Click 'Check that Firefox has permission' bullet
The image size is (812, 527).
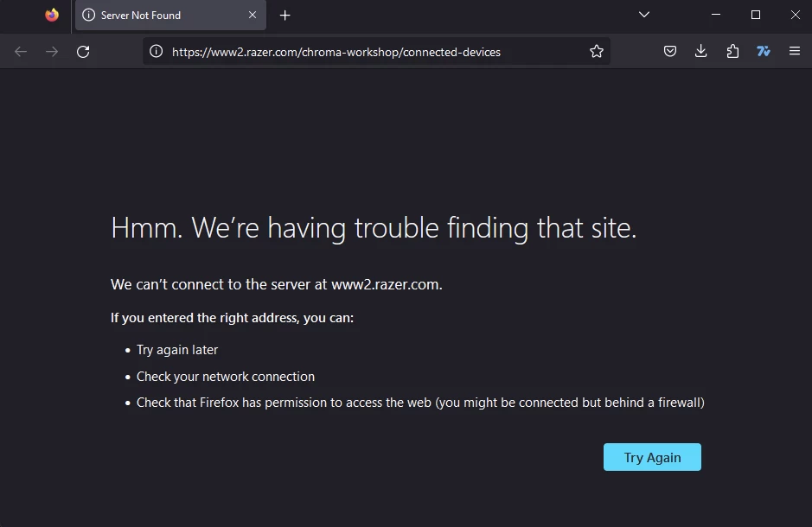(420, 403)
